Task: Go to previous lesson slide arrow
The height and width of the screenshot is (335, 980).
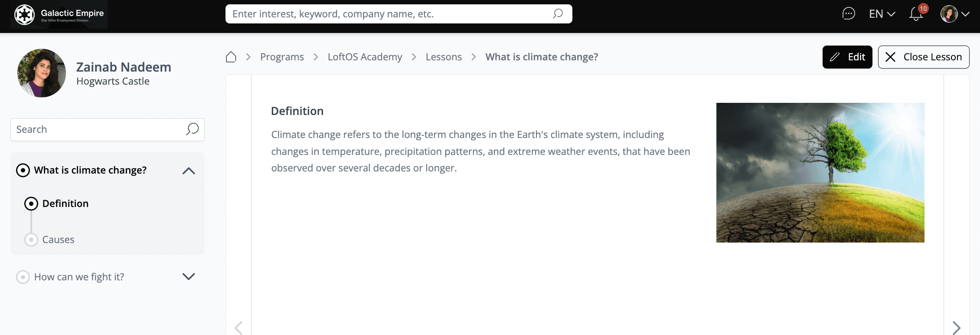Action: [x=238, y=327]
